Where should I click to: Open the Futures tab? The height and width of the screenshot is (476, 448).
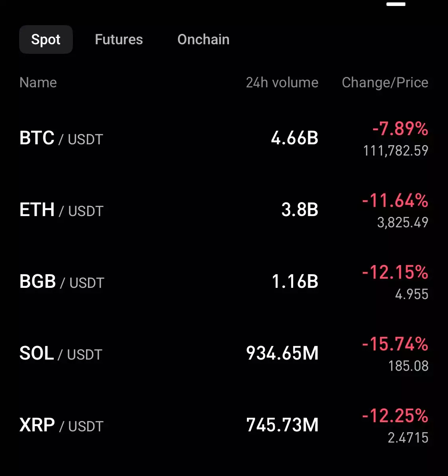pos(119,39)
